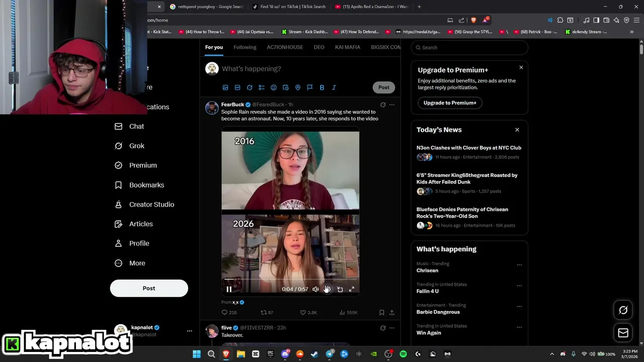Toggle picture-in-picture for video
Screen dimensions: 644x362
click(x=340, y=289)
